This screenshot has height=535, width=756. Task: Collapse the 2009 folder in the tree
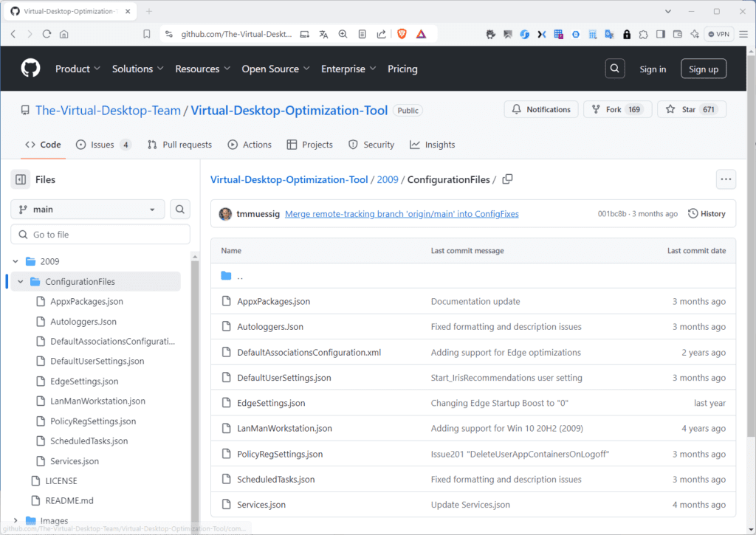point(16,261)
